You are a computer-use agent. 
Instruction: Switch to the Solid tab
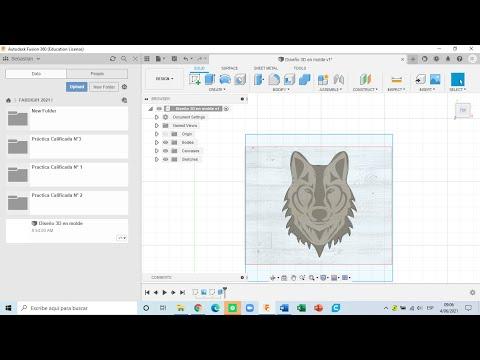pos(199,68)
